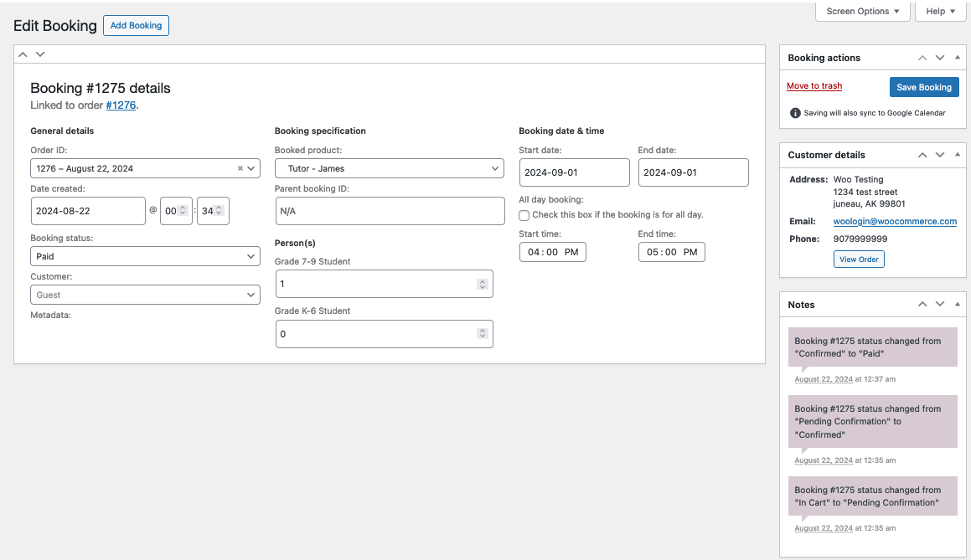Click the 12:37 am note timestamp
971x560 pixels.
[x=844, y=379]
